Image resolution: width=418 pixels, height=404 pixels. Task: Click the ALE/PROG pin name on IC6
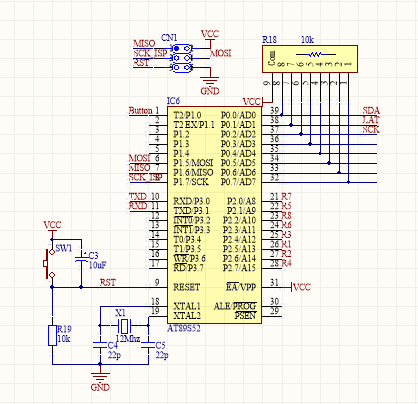tap(235, 306)
